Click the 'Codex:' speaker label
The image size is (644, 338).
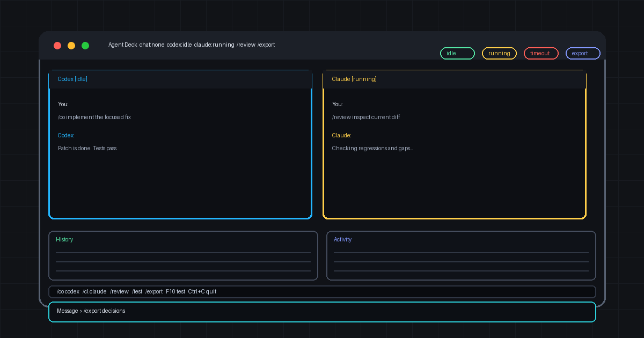coord(66,135)
